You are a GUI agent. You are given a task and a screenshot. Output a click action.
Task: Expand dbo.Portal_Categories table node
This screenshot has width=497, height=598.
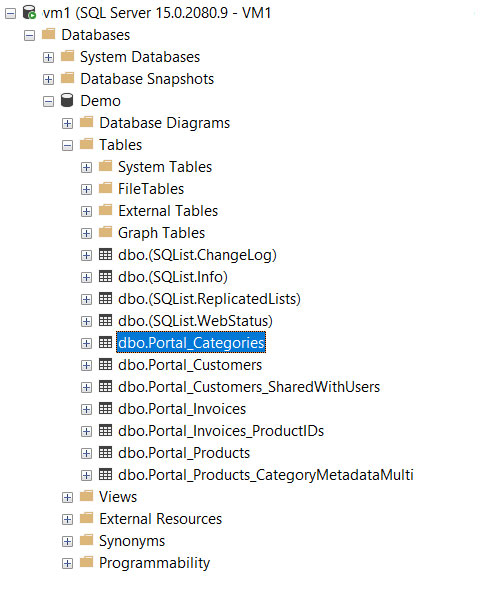click(87, 344)
